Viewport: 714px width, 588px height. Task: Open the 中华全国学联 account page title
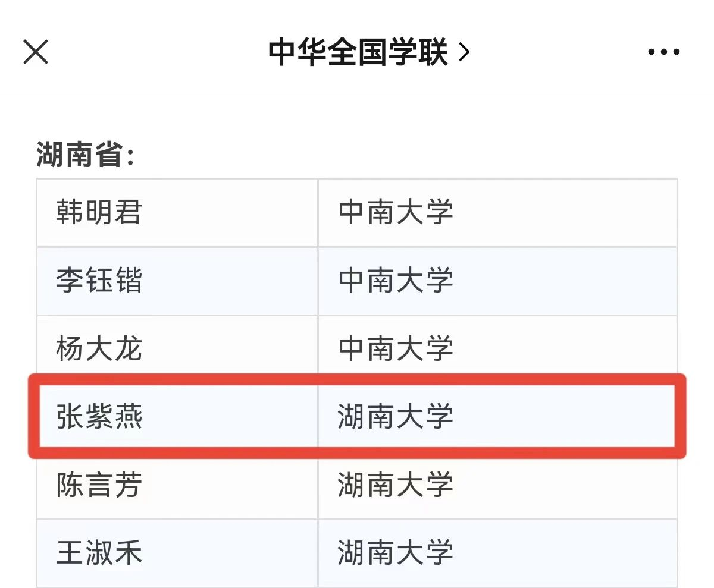point(358,52)
